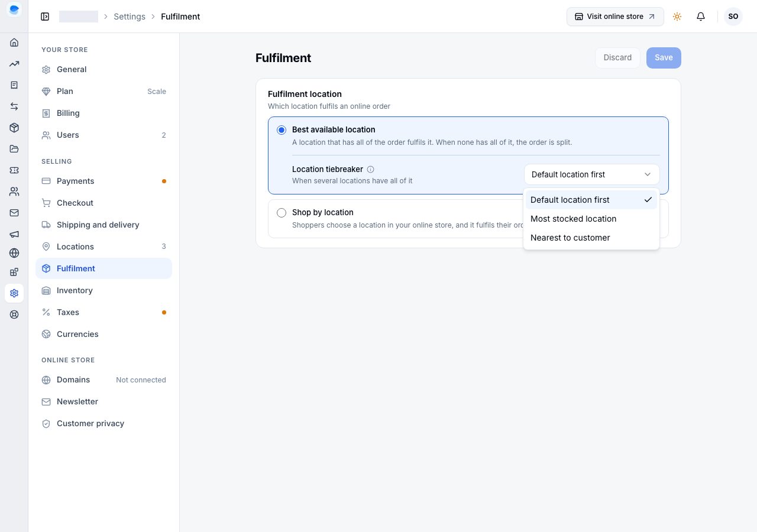Open the squares-plus apps icon in the left rail
Screen dimensions: 757x532
(14, 272)
